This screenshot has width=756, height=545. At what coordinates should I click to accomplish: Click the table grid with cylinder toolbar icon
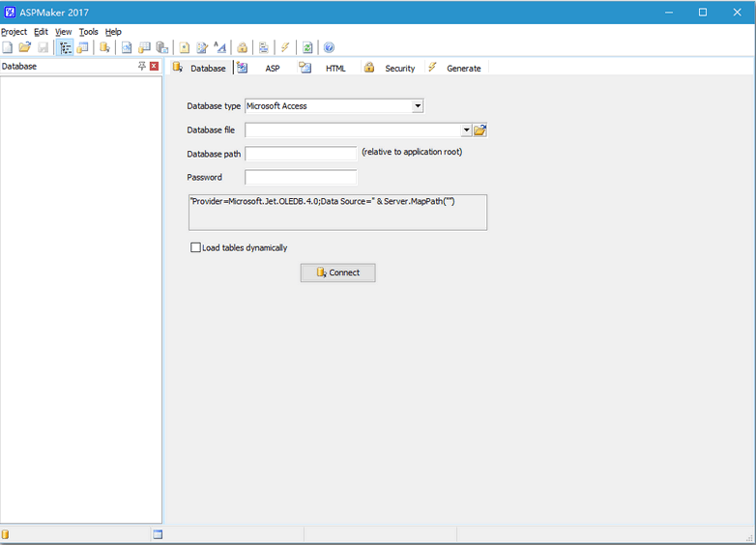coord(144,47)
